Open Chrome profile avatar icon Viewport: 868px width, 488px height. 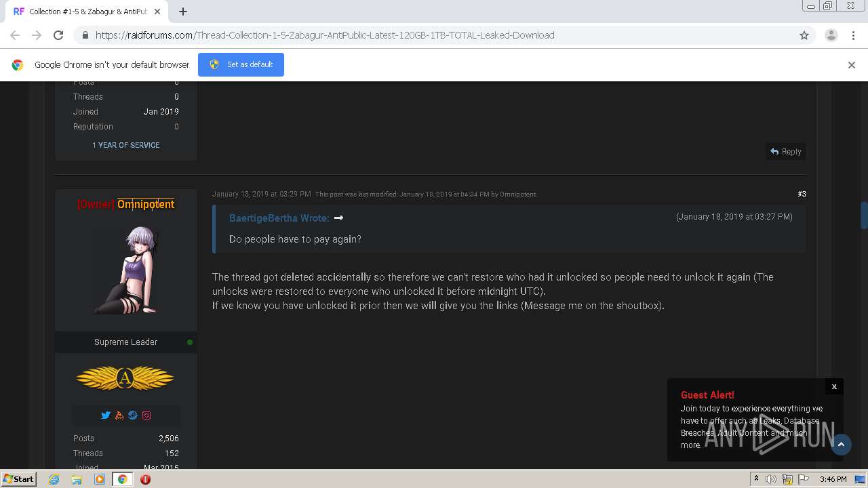click(x=831, y=35)
